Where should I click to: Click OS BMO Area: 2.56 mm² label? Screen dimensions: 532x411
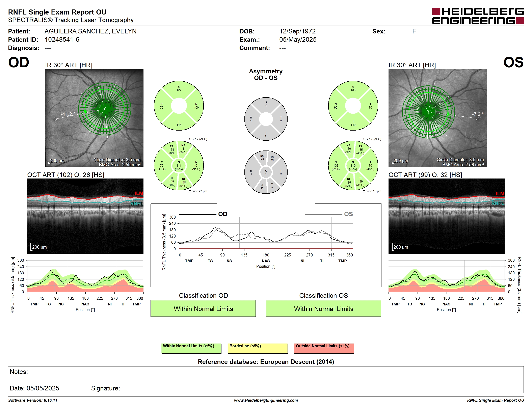(x=463, y=165)
